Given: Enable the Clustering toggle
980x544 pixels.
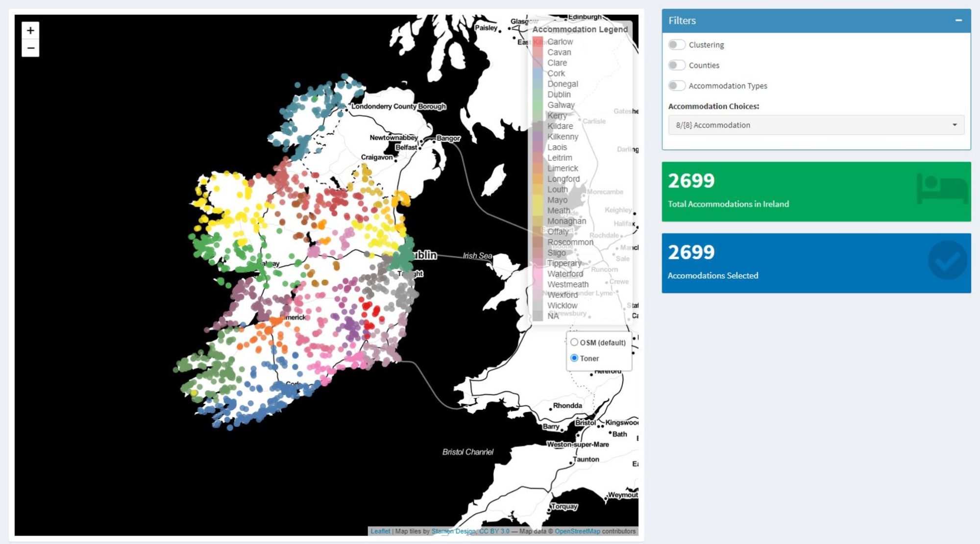Looking at the screenshot, I should pos(677,45).
